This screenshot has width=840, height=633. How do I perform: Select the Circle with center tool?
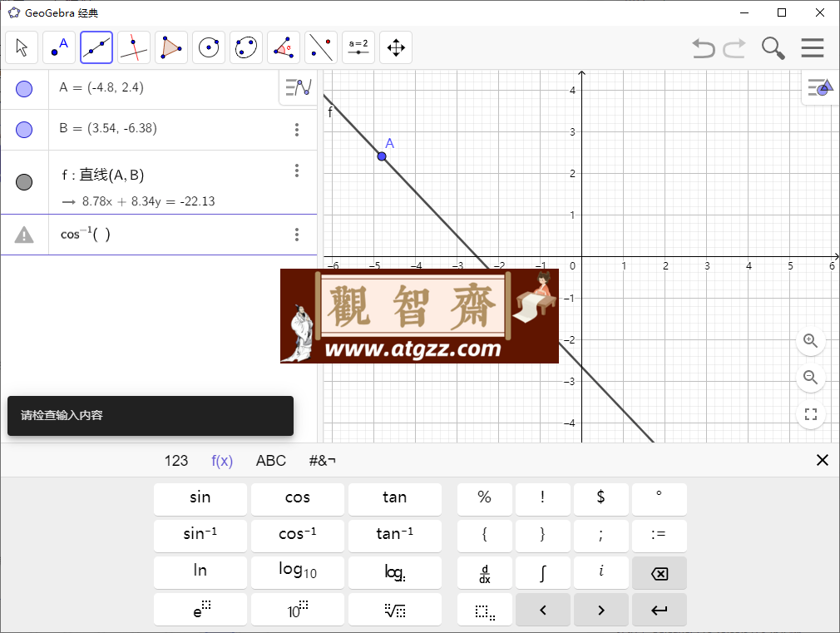[x=209, y=47]
